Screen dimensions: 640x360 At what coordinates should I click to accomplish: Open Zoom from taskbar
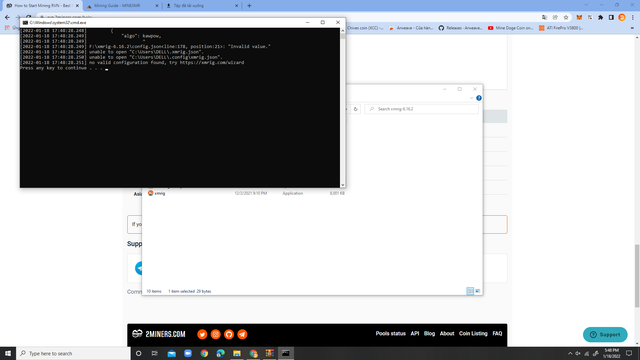coord(188,353)
